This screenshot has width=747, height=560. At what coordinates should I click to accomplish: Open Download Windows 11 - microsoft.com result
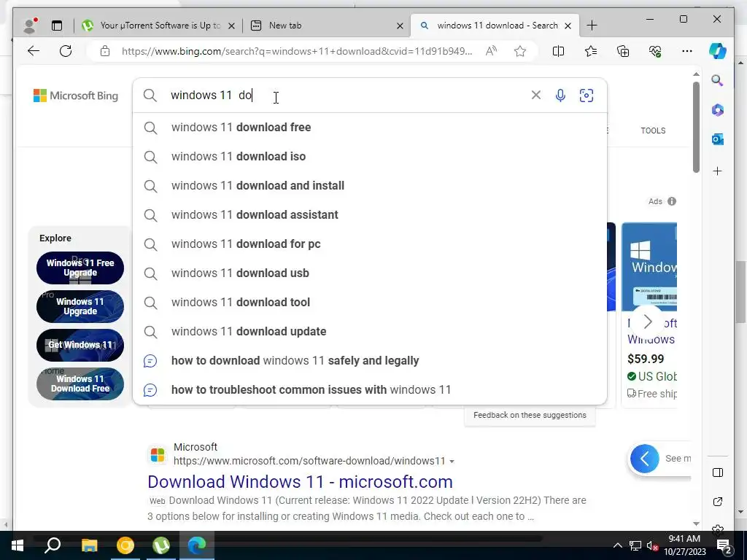coord(300,481)
